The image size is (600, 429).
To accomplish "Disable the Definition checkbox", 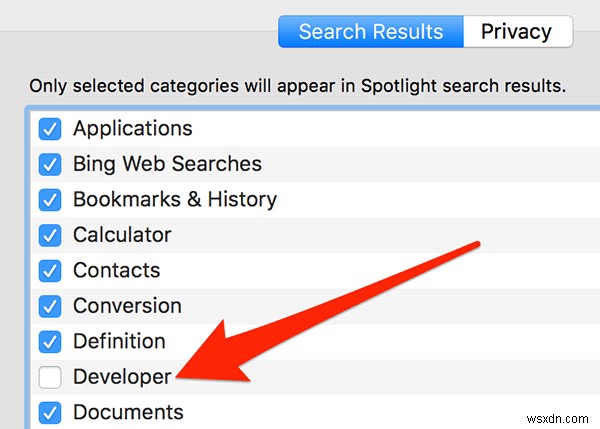I will click(x=50, y=342).
